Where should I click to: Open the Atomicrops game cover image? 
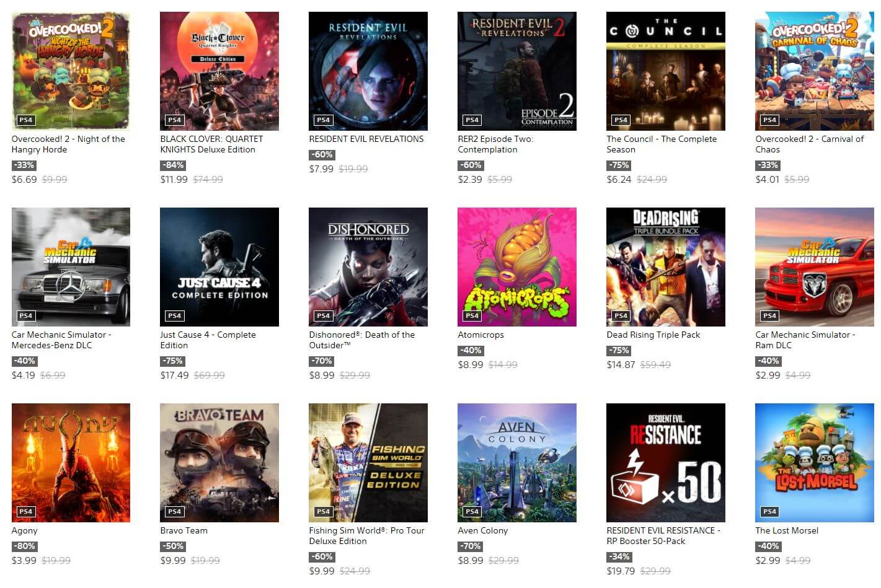point(517,267)
